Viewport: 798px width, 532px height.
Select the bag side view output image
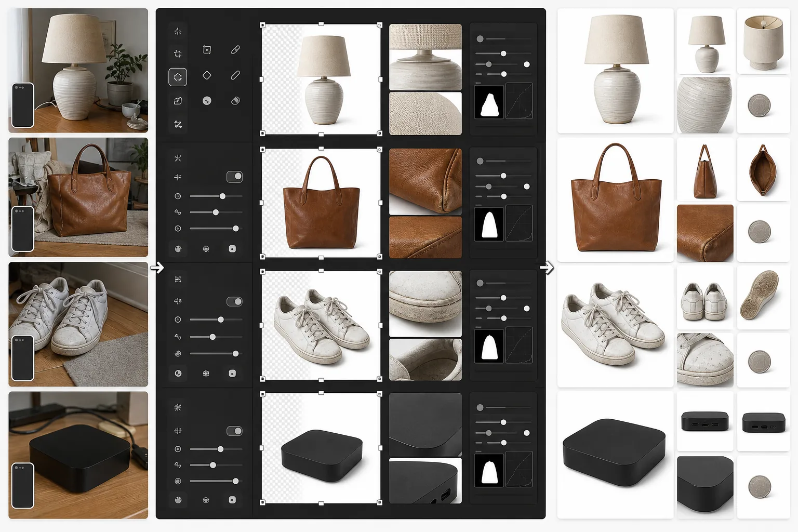point(705,169)
